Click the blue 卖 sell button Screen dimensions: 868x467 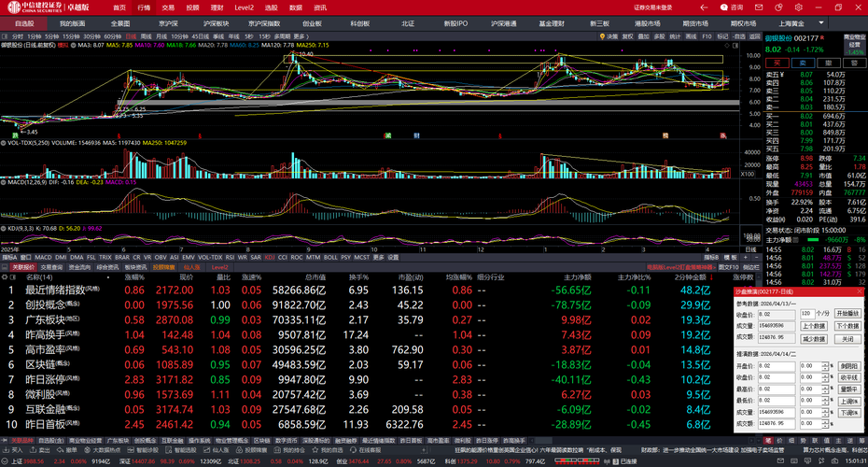coord(803,63)
